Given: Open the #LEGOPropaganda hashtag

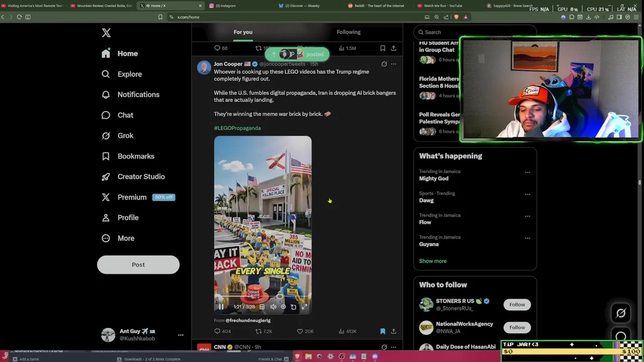Looking at the screenshot, I should click(x=237, y=128).
